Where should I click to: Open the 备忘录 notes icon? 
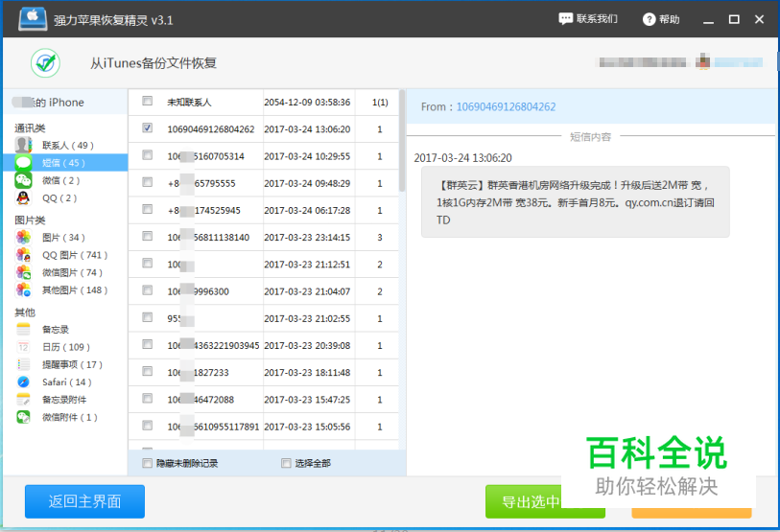point(23,329)
